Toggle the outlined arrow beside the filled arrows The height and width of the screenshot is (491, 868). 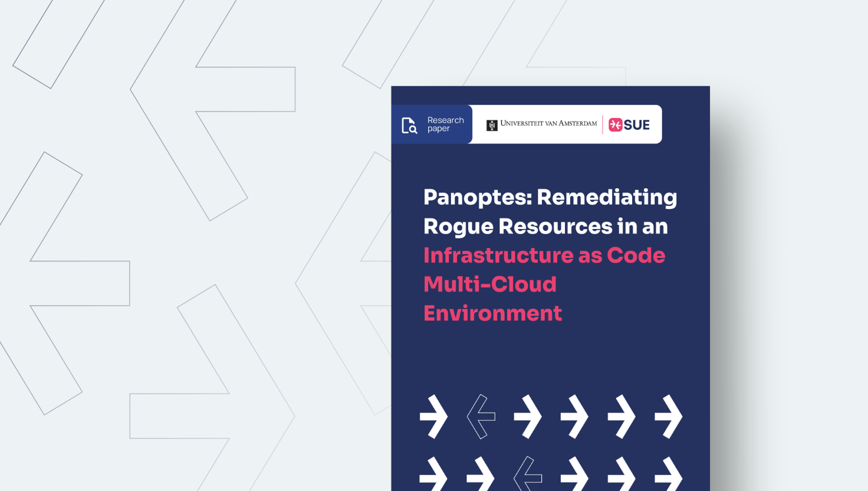point(481,417)
